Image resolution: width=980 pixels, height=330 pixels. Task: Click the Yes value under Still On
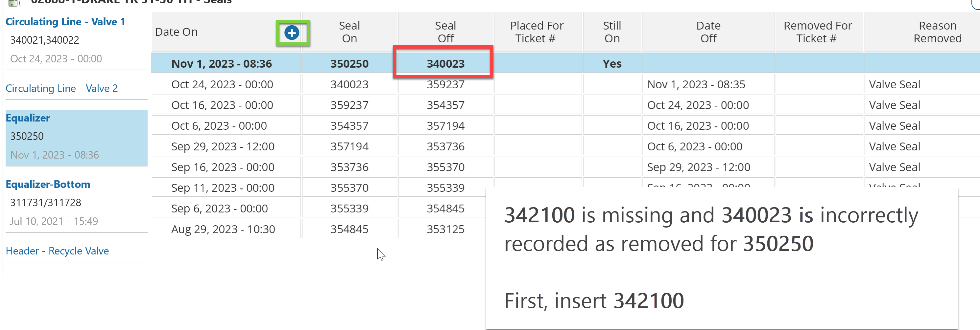[612, 64]
